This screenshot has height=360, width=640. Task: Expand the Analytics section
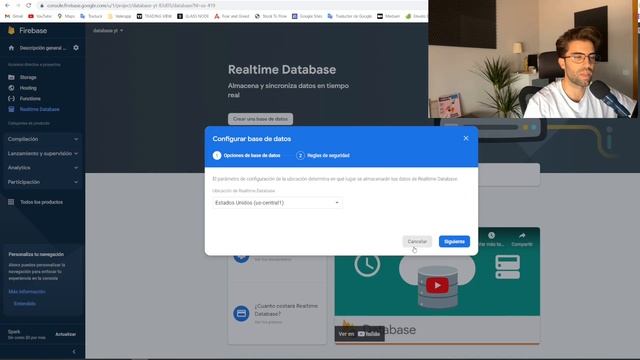tap(42, 168)
